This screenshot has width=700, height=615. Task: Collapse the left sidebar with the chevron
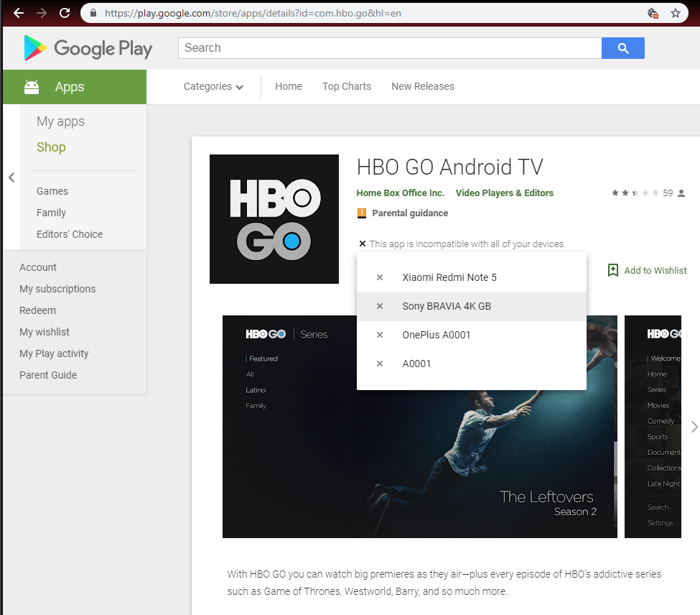pyautogui.click(x=11, y=177)
